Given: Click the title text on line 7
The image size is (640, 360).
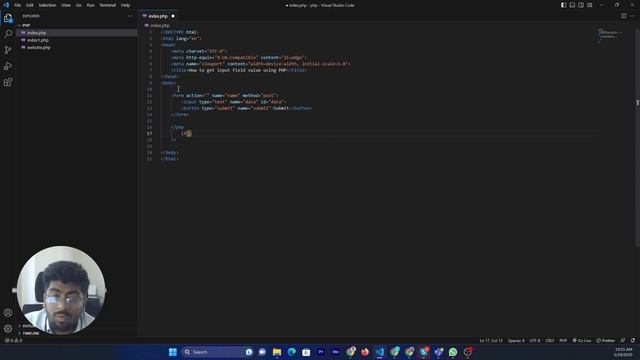Looking at the screenshot, I should point(239,70).
